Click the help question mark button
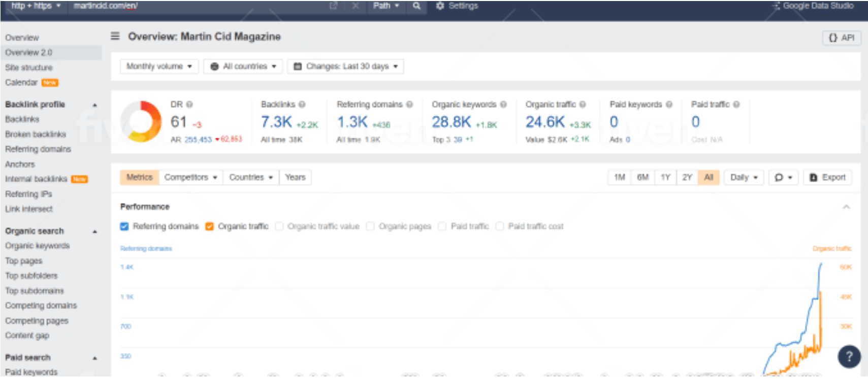 coord(849,357)
